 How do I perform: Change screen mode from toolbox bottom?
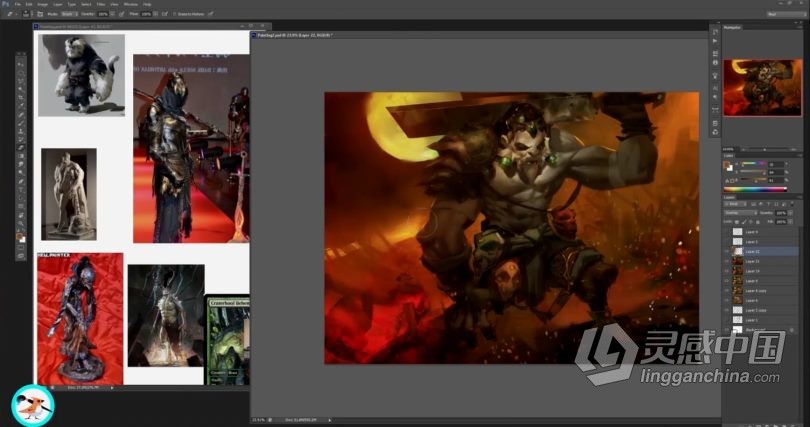coord(20,255)
